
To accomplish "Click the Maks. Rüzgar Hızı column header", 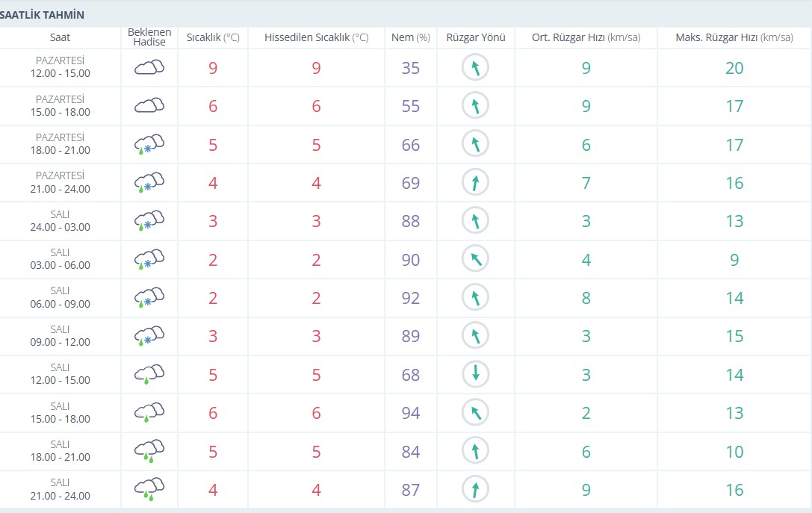I will pos(734,37).
